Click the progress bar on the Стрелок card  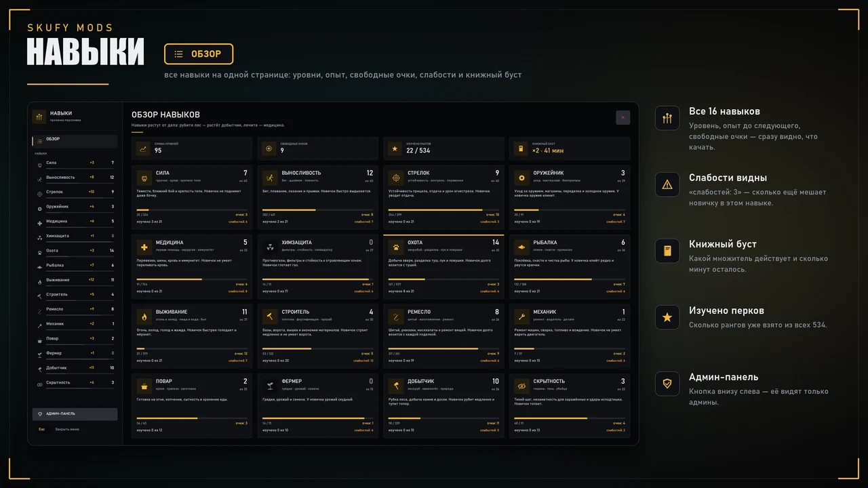coord(443,210)
